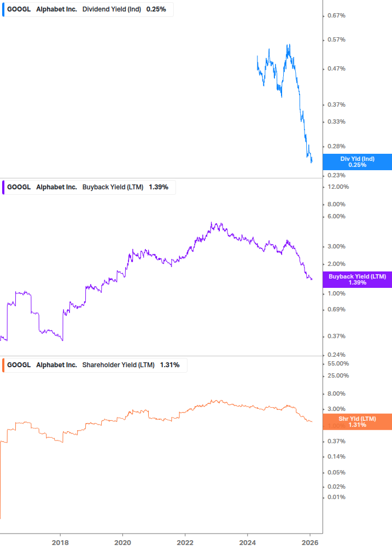Select the Buyback Yield (LTM) legend label

(113, 187)
